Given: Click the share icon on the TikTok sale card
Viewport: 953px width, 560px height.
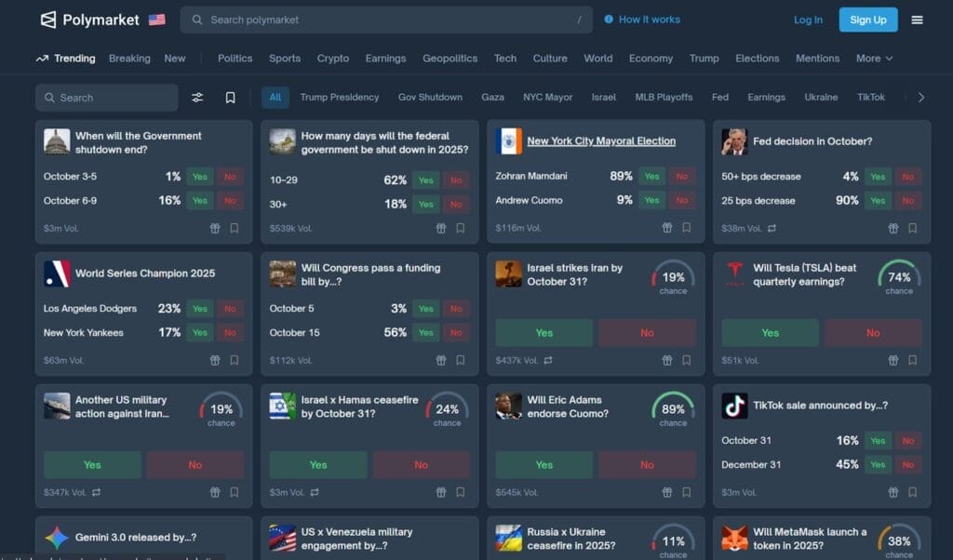Looking at the screenshot, I should coord(893,493).
